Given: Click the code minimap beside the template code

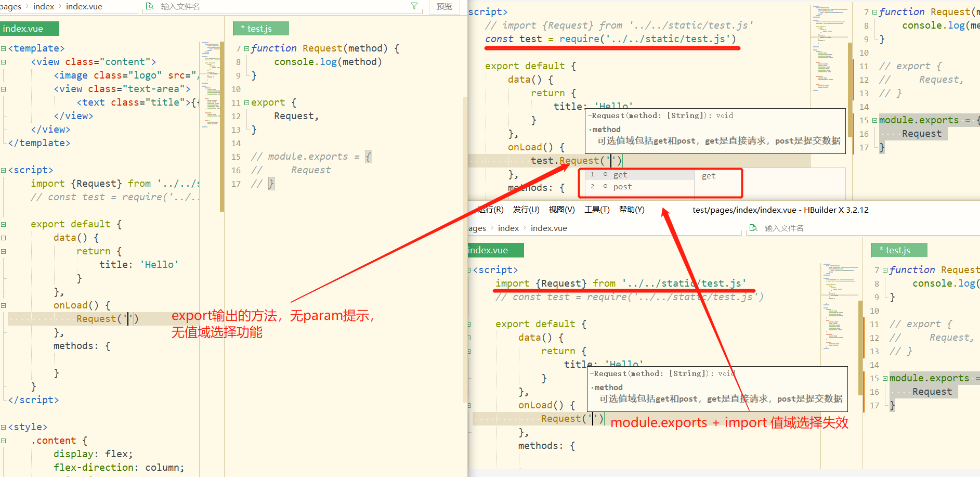Looking at the screenshot, I should (211, 83).
